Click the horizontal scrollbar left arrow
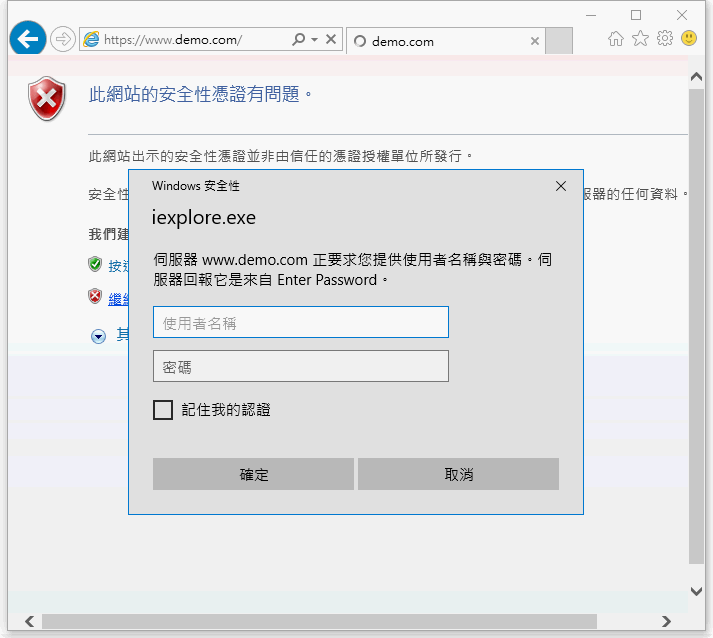 (30, 621)
